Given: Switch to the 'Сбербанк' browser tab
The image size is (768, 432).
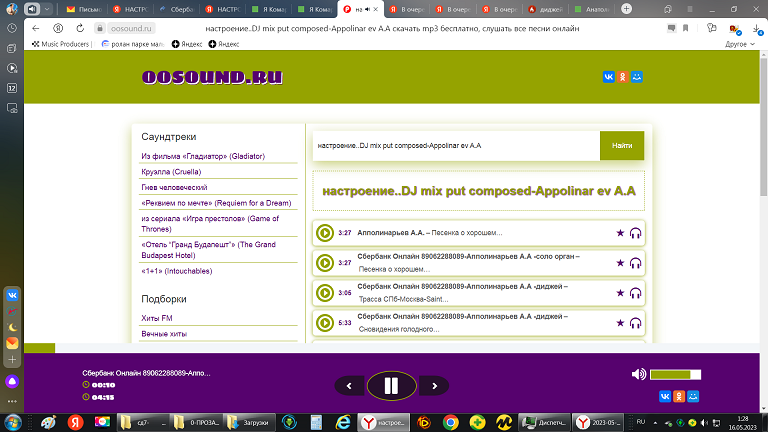Looking at the screenshot, I should pos(176,9).
